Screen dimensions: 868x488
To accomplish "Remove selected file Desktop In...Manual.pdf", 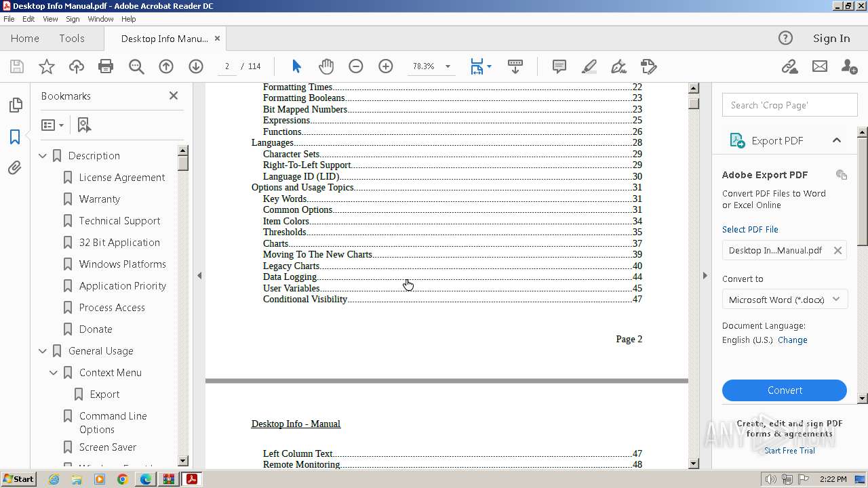I will point(837,250).
